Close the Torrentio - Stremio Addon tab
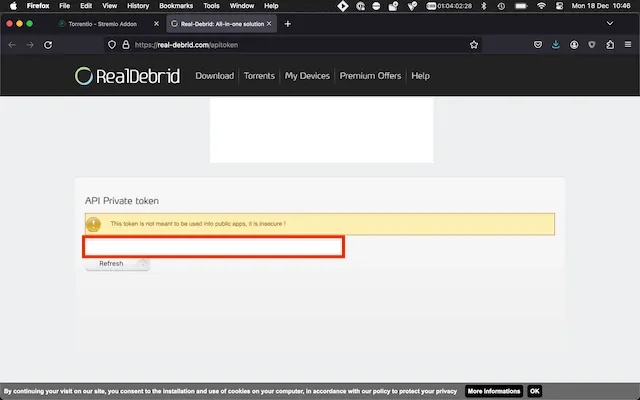Image resolution: width=640 pixels, height=400 pixels. pyautogui.click(x=156, y=24)
